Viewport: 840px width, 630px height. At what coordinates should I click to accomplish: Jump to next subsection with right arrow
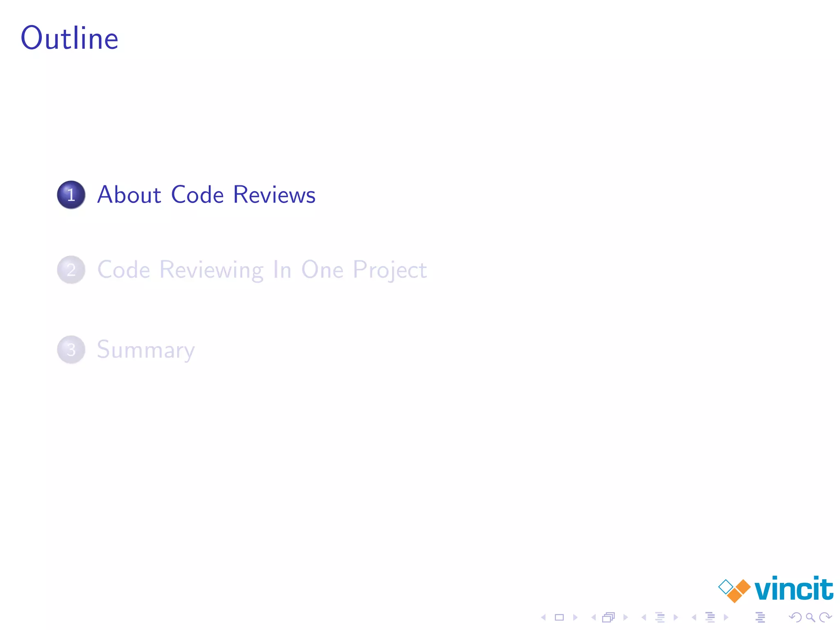pyautogui.click(x=676, y=617)
